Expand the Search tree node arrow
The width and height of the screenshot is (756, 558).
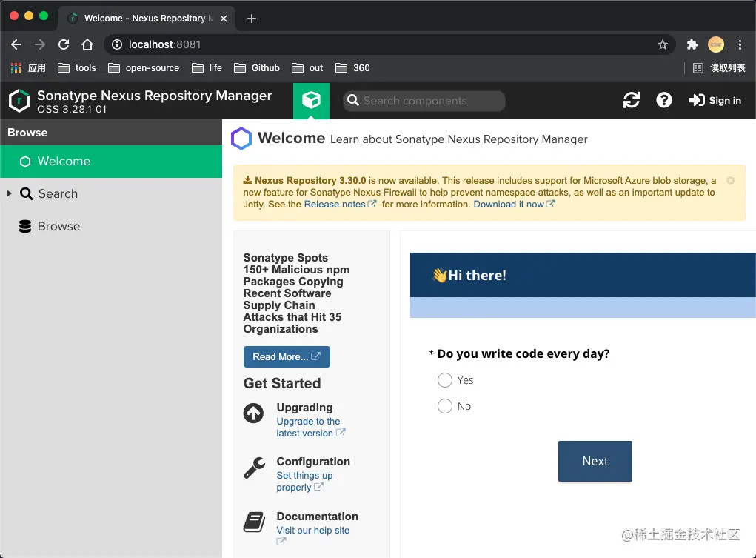(9, 193)
